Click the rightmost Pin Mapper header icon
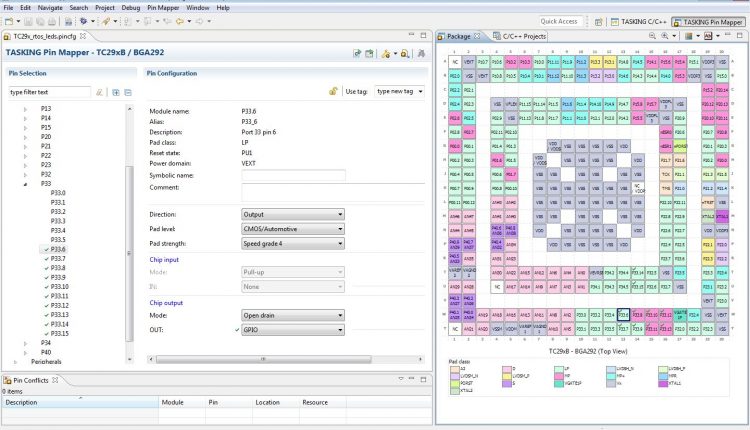750x430 pixels. 421,54
